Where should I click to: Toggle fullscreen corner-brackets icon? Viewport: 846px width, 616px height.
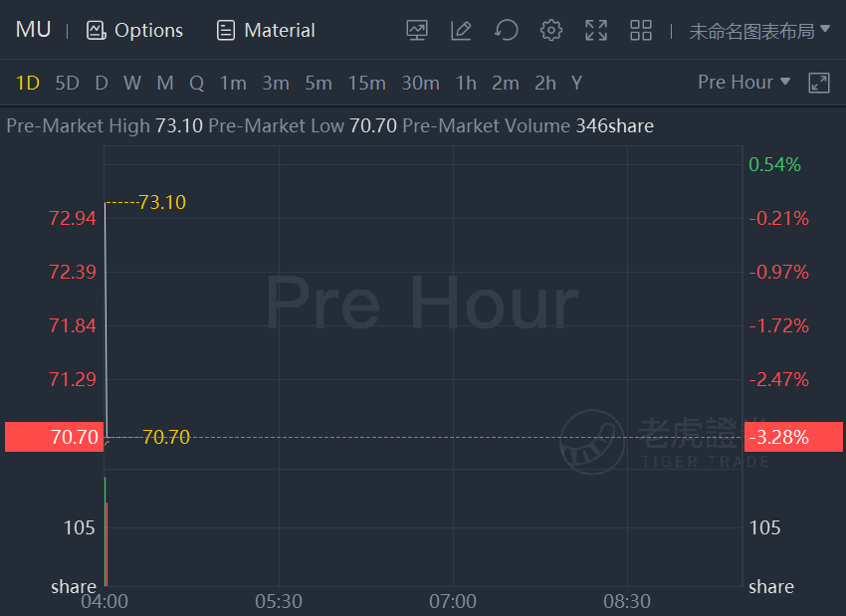(596, 30)
